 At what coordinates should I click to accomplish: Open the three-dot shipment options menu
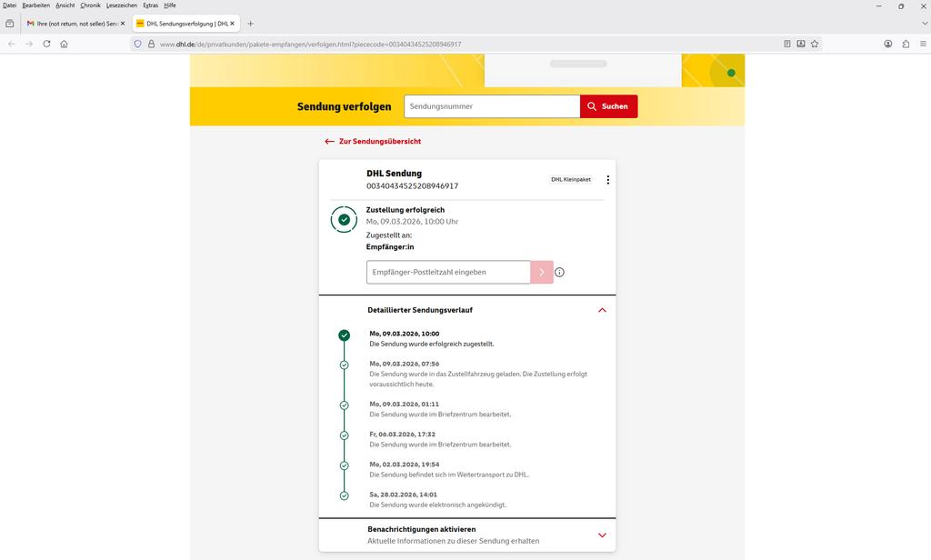pyautogui.click(x=608, y=180)
